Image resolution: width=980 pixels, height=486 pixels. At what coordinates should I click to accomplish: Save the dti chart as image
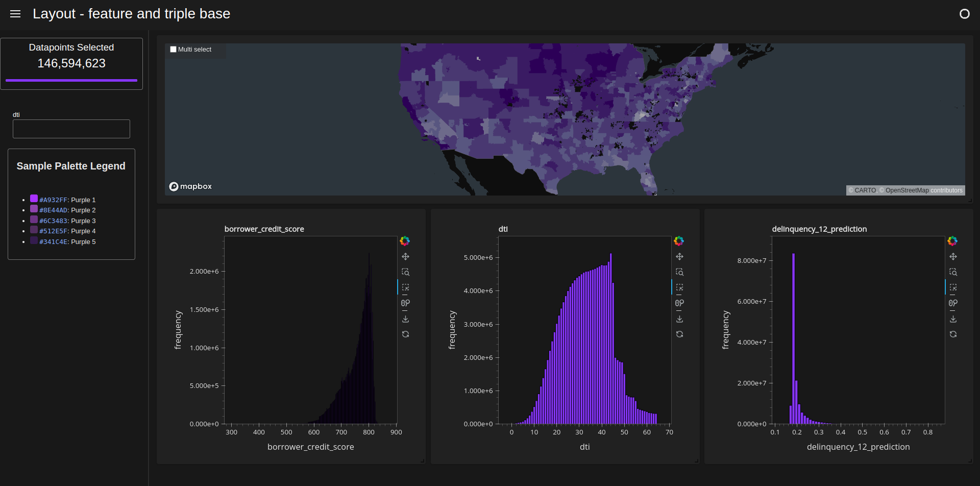[x=679, y=319]
